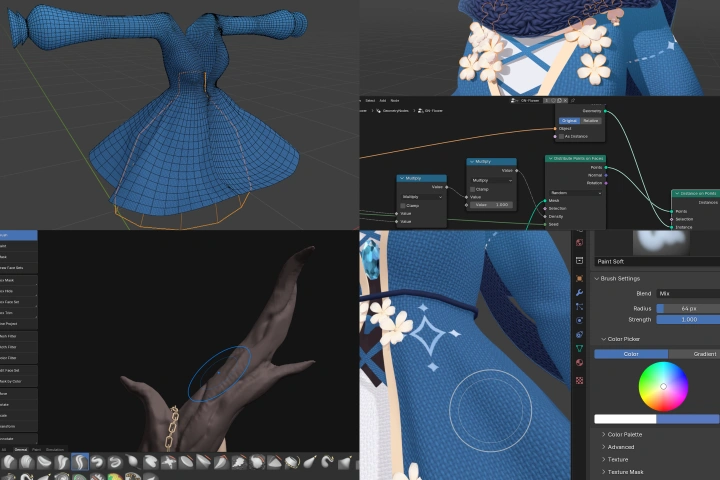Select the Annotate tool button
The width and height of the screenshot is (720, 480).
pos(18,439)
